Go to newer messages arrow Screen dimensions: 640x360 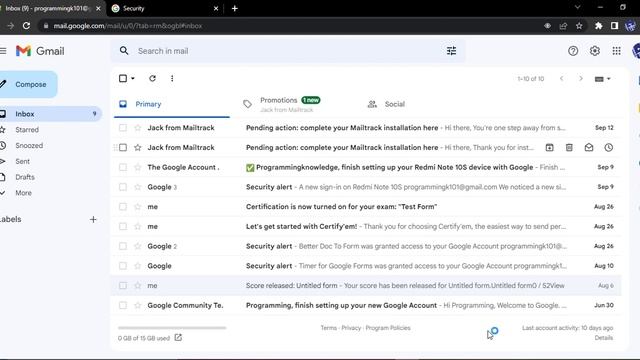[562, 78]
